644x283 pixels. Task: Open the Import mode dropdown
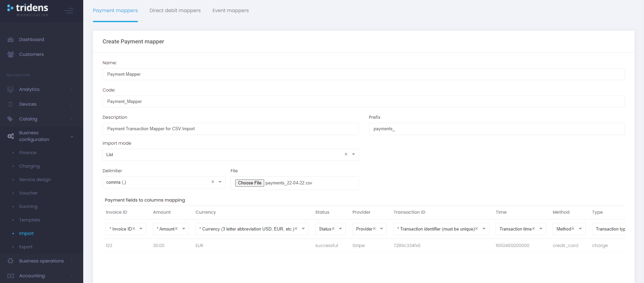click(354, 154)
